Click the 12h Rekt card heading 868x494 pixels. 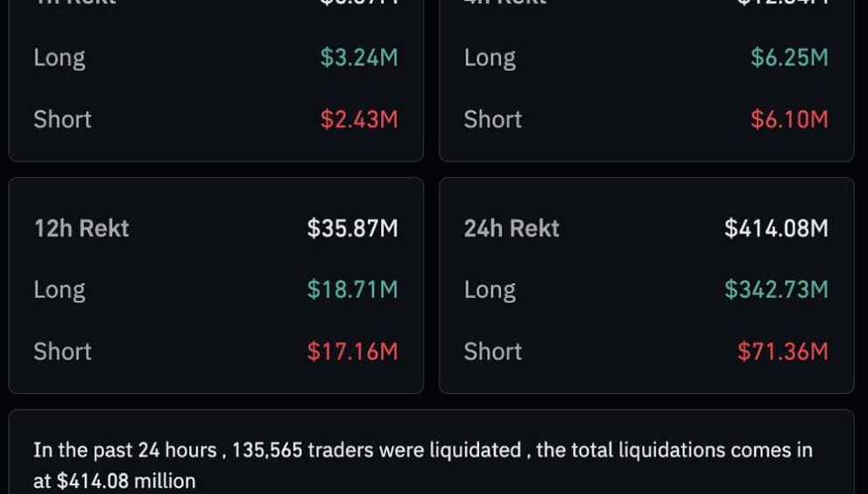pos(81,229)
